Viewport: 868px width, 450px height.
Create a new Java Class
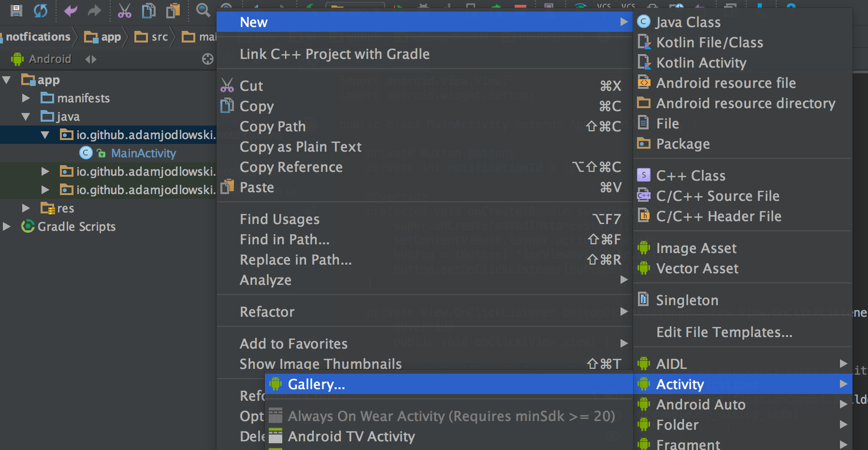click(742, 22)
